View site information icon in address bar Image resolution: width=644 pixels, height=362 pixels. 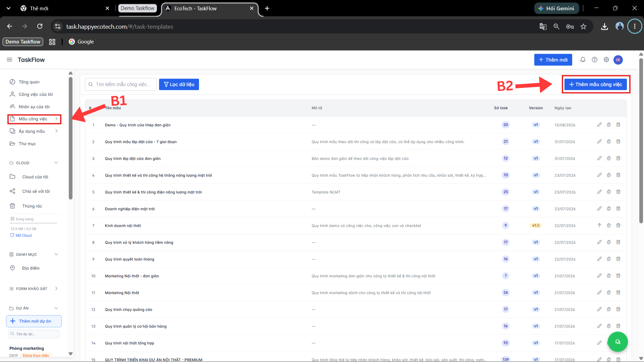click(58, 27)
